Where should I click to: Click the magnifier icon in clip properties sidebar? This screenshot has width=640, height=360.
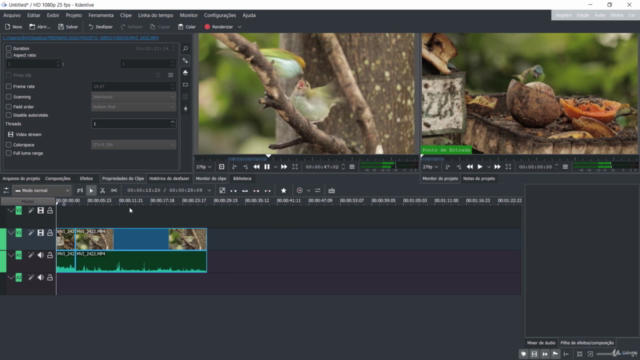click(x=185, y=49)
